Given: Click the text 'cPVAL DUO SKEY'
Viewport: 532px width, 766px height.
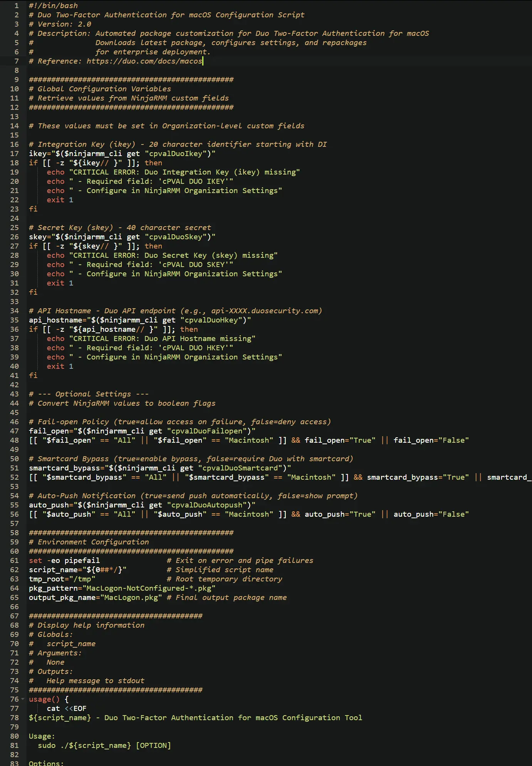Looking at the screenshot, I should 193,264.
